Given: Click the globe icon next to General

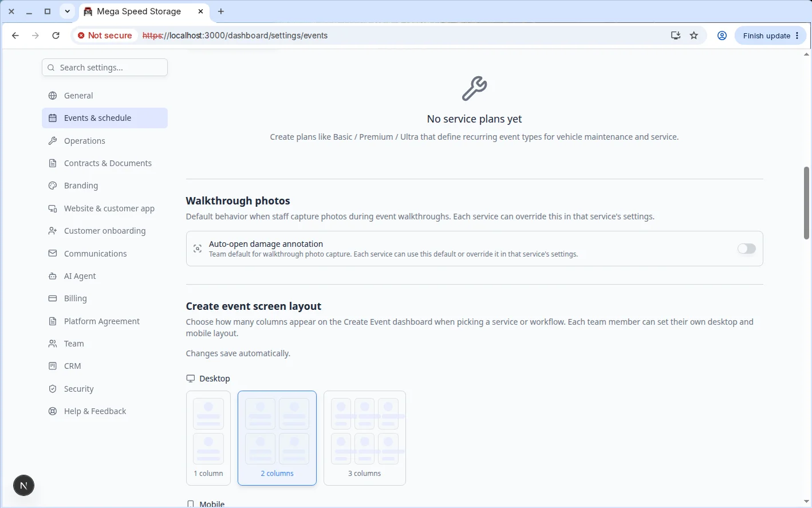Looking at the screenshot, I should [53, 96].
